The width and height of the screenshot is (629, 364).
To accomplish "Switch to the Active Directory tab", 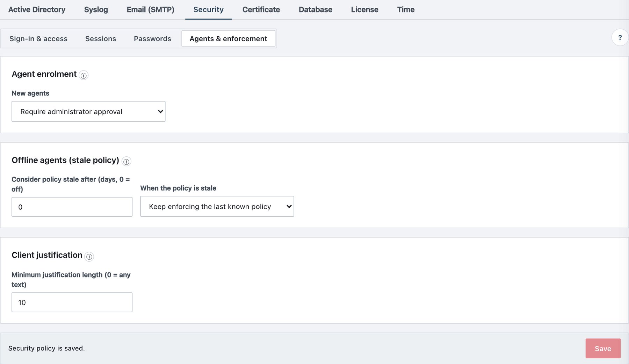I will (x=37, y=9).
